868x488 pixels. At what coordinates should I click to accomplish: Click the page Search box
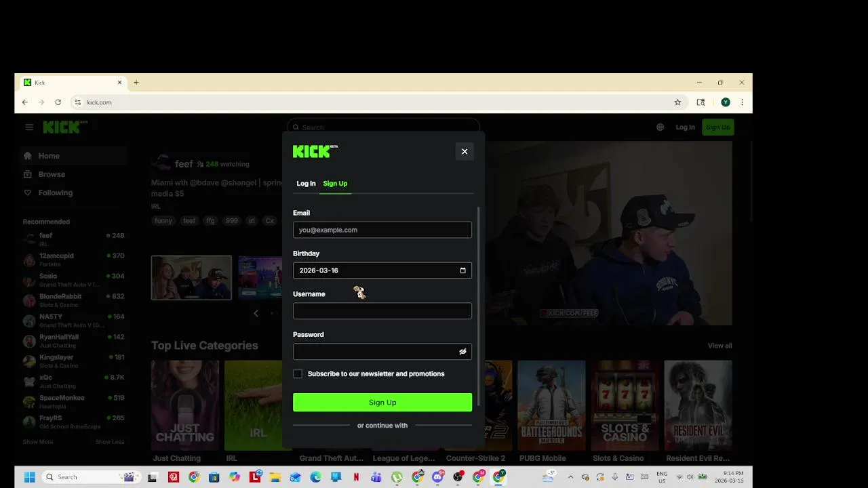pos(383,127)
